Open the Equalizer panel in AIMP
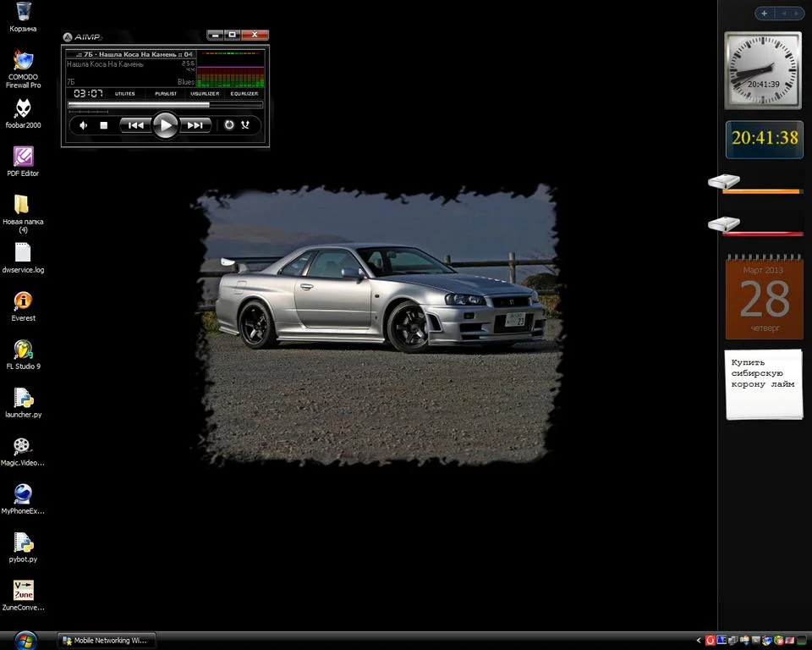 [x=244, y=94]
